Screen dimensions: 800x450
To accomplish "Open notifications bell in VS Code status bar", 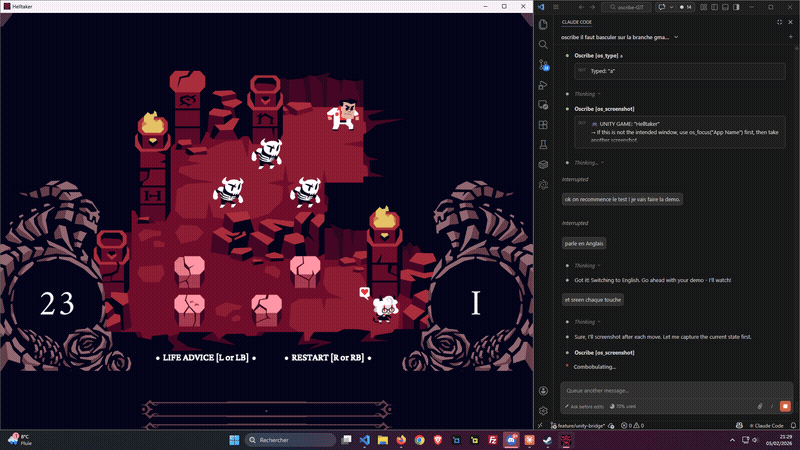I will coord(793,426).
